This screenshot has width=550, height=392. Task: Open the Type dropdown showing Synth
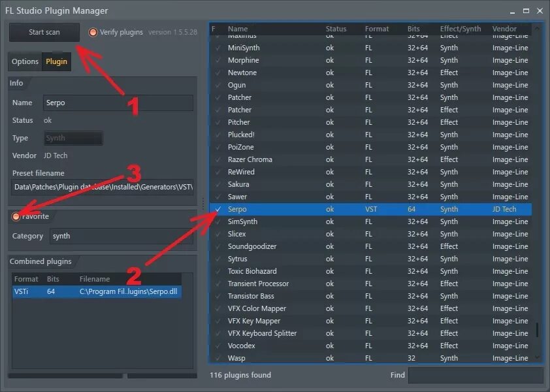click(x=73, y=138)
